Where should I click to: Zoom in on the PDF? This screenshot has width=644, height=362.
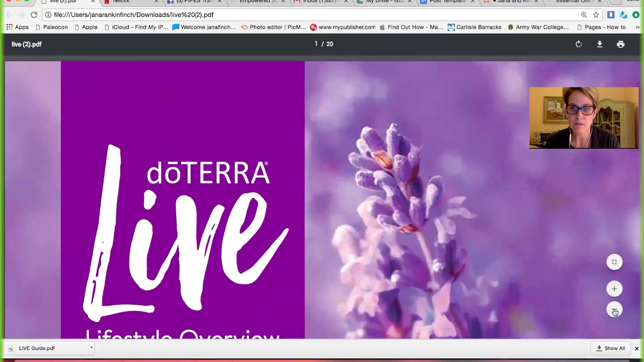pyautogui.click(x=614, y=289)
